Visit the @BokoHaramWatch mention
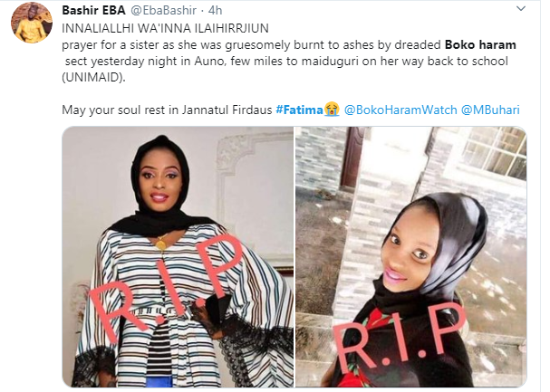 pyautogui.click(x=400, y=110)
